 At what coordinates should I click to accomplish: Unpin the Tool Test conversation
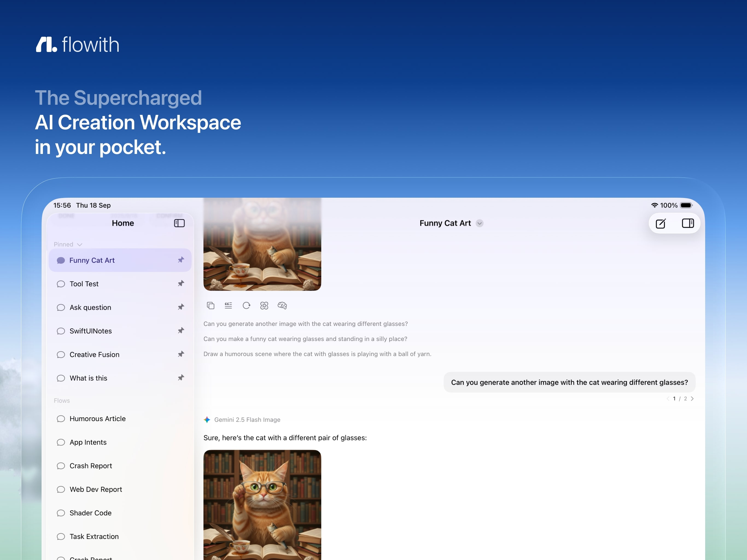tap(181, 283)
